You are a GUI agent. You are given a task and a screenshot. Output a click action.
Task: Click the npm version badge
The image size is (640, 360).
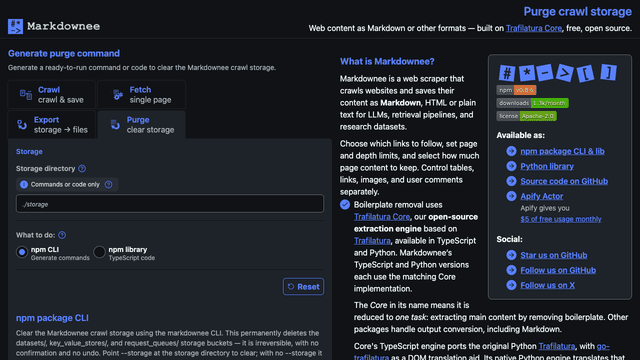(x=516, y=90)
